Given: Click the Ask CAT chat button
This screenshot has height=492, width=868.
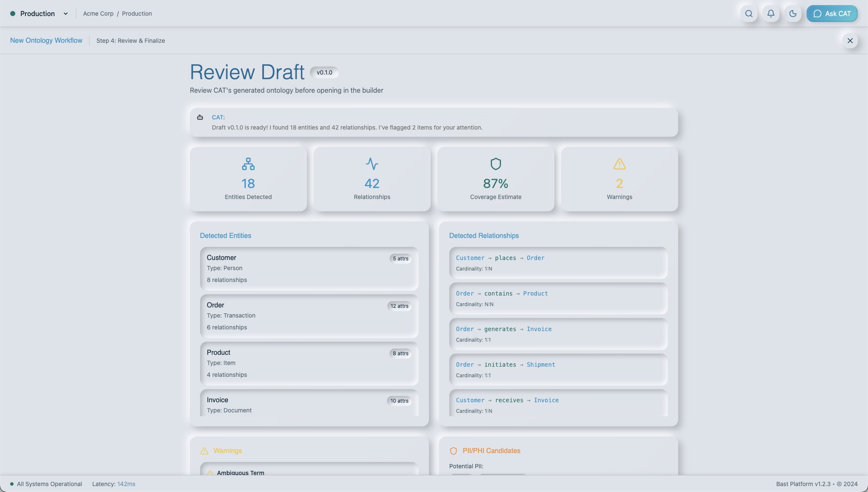Looking at the screenshot, I should [832, 14].
